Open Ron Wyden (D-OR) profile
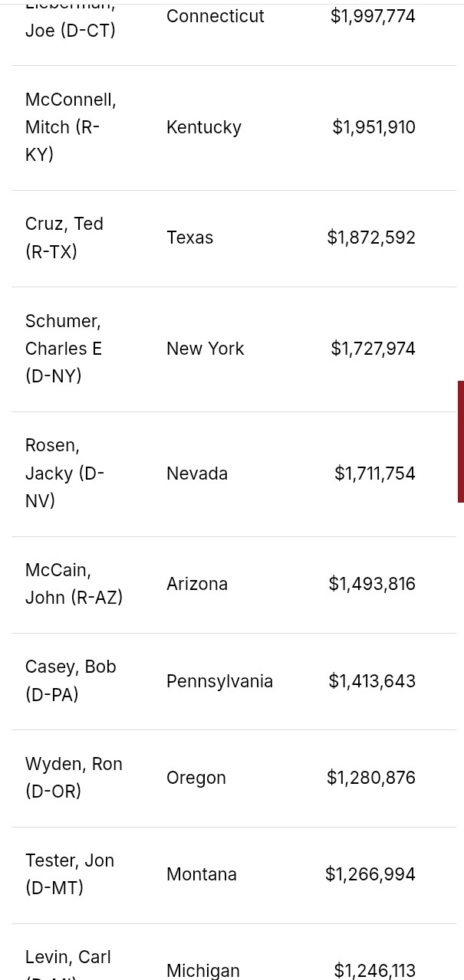The image size is (464, 980). coord(74,777)
